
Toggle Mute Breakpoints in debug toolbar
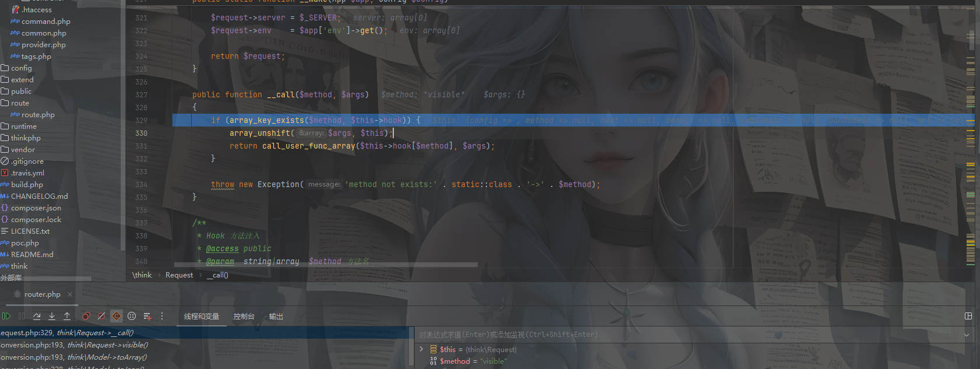click(x=101, y=316)
